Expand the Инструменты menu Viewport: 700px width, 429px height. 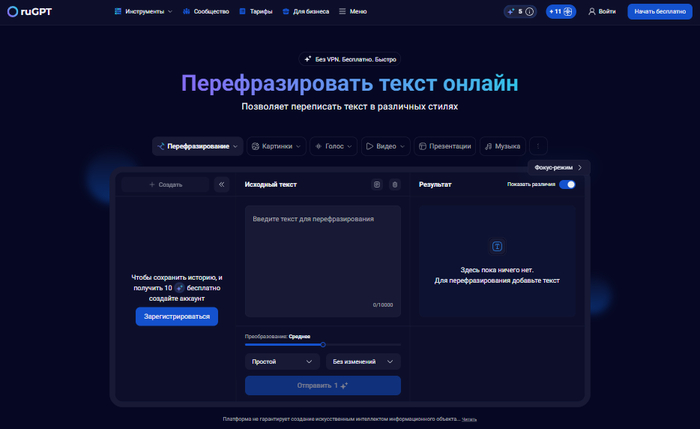coord(143,12)
